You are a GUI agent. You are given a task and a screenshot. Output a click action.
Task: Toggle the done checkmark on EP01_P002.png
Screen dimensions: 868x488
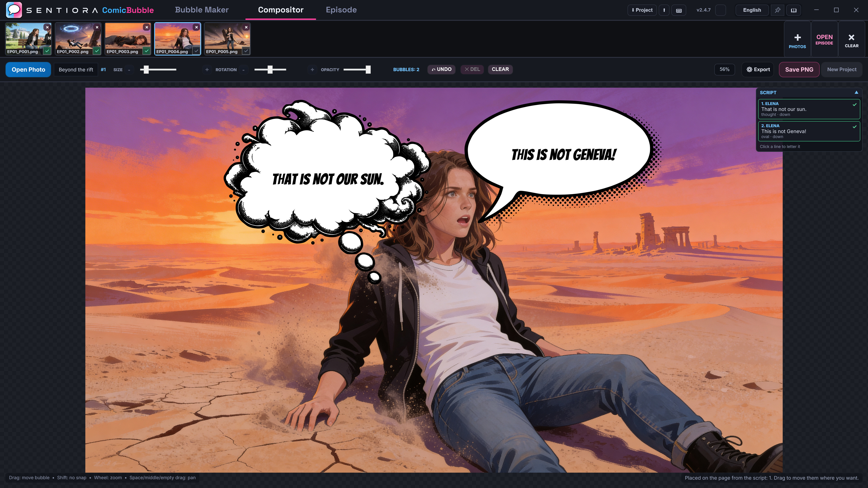(97, 51)
